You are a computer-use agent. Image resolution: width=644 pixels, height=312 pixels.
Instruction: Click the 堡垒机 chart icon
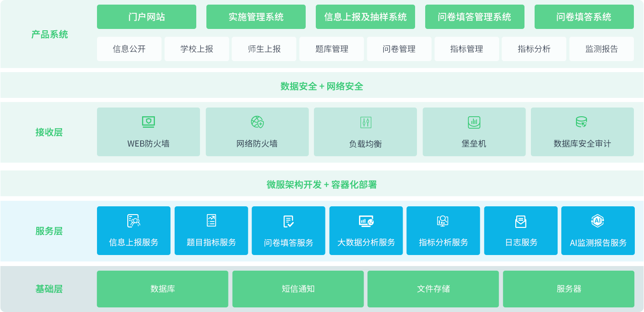click(474, 122)
